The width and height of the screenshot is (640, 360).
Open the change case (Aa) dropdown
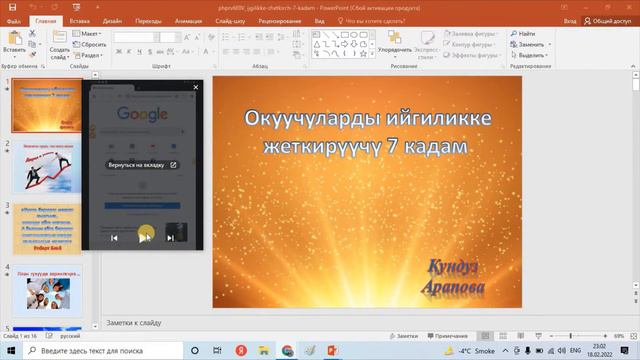click(x=187, y=52)
